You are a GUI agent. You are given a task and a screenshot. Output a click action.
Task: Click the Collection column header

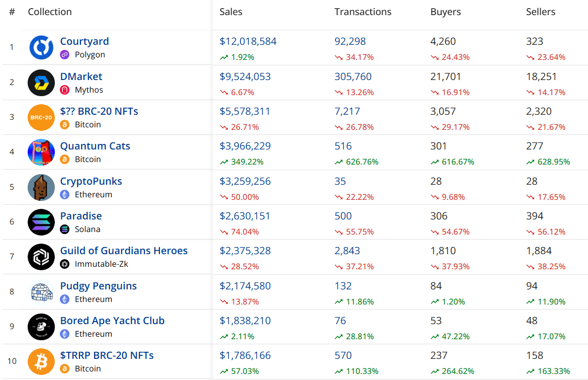50,12
